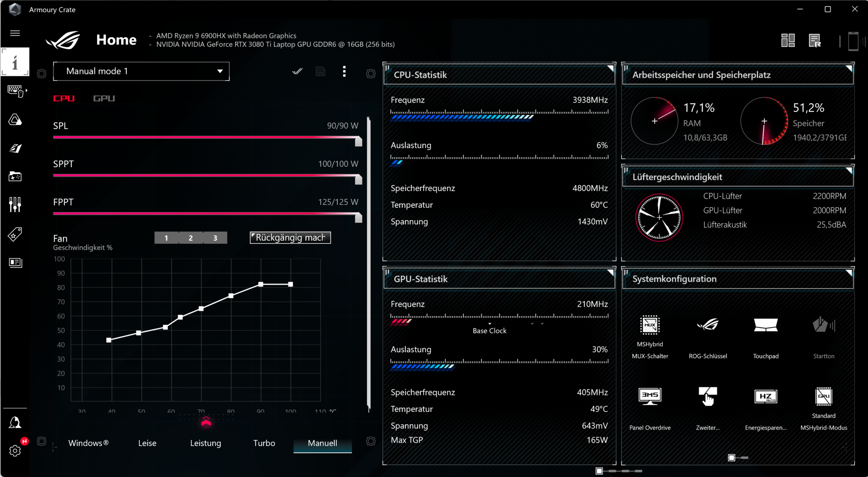The height and width of the screenshot is (477, 868).
Task: Select the Leise operating mode
Action: (x=147, y=443)
